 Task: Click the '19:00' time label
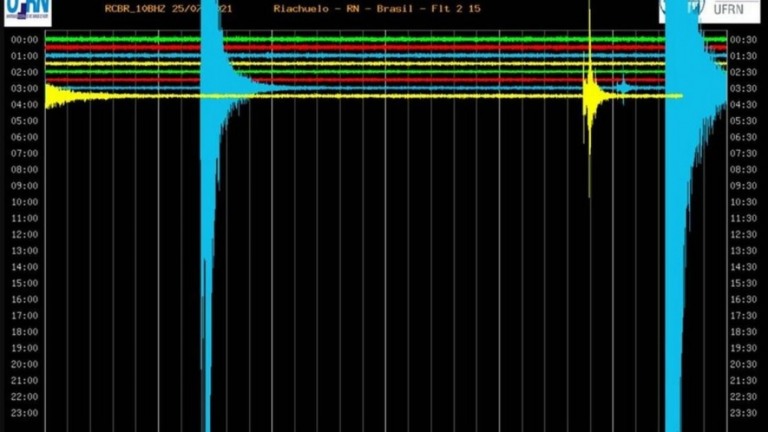(x=24, y=348)
